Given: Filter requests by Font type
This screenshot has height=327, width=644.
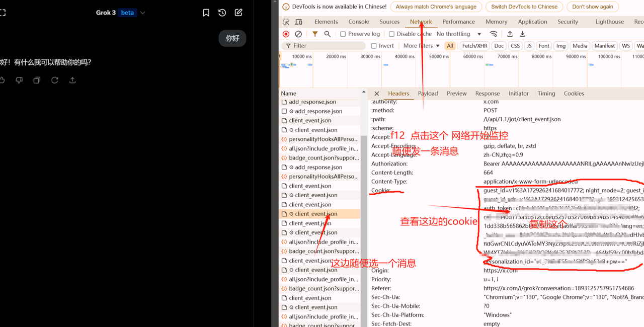Looking at the screenshot, I should pyautogui.click(x=544, y=46).
